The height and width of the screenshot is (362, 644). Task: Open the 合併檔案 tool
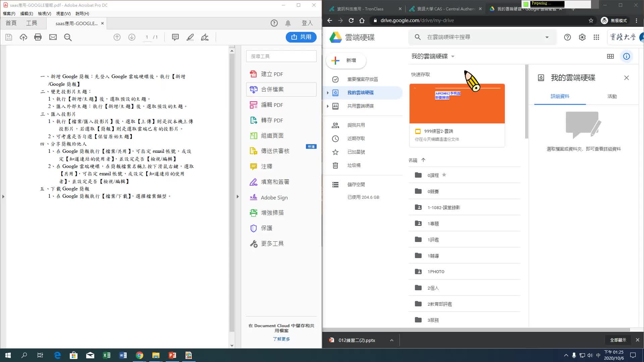click(x=281, y=89)
